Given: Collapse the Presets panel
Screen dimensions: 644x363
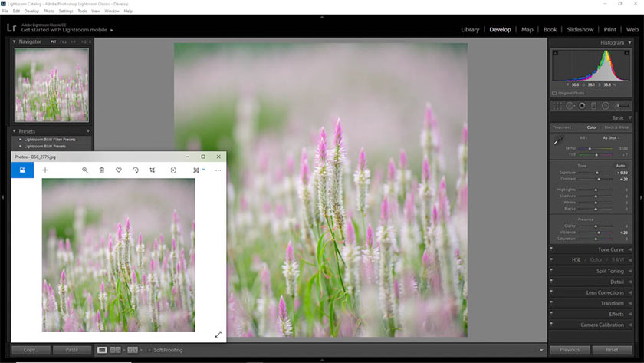Looking at the screenshot, I should coord(14,131).
